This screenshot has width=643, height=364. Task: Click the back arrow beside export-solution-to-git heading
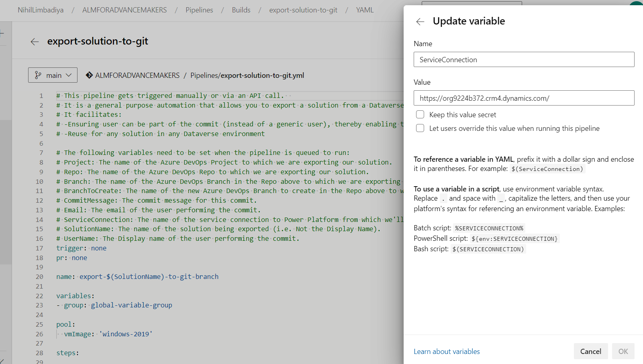[x=35, y=41]
